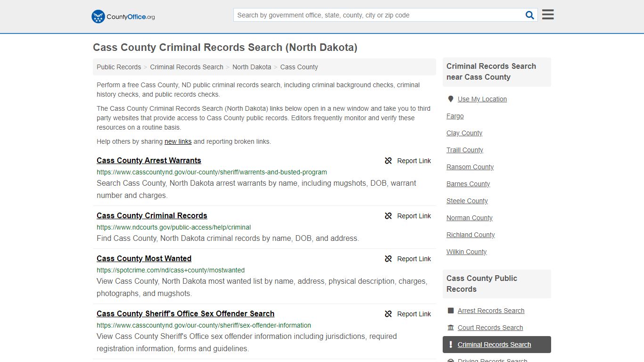Click broken-link icon beside Criminal Records
The width and height of the screenshot is (644, 362).
tap(388, 216)
